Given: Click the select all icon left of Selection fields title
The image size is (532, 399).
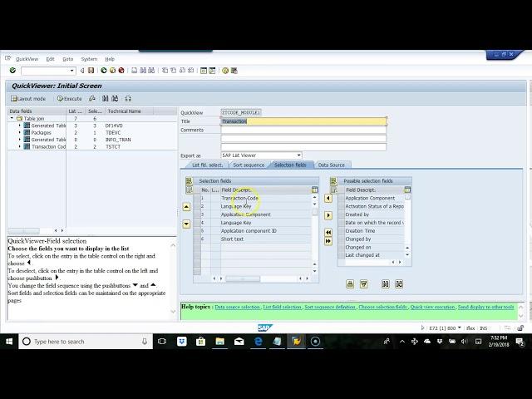Looking at the screenshot, I should [x=189, y=181].
